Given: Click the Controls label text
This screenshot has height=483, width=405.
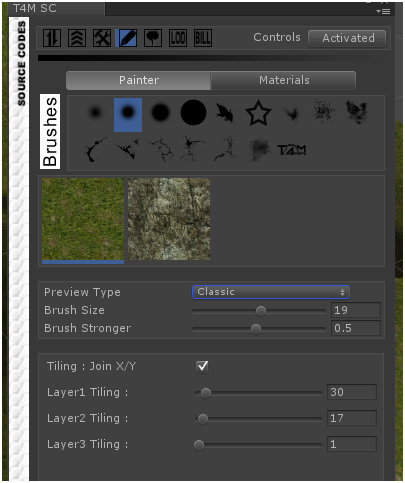Looking at the screenshot, I should coord(277,37).
